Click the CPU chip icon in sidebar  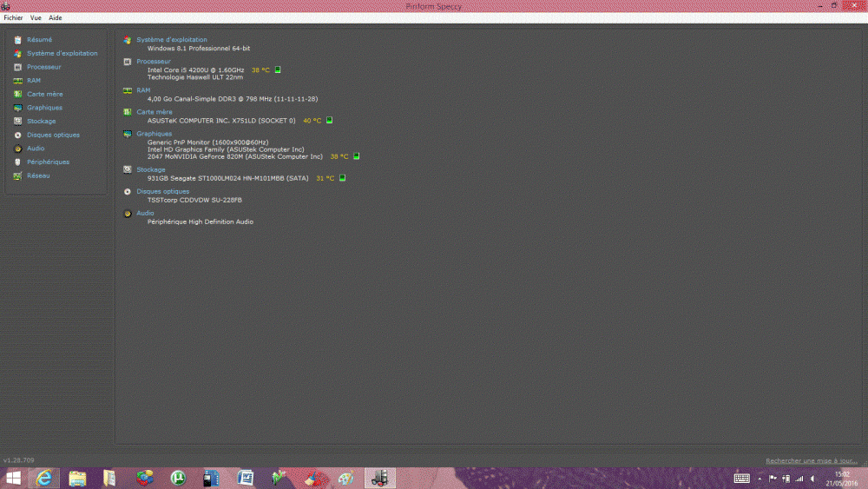(17, 67)
